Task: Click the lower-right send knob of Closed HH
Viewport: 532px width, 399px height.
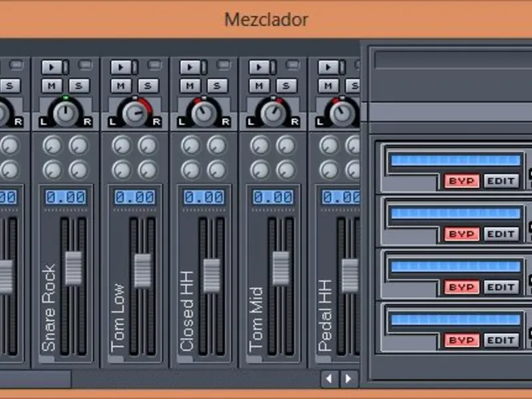Action: (217, 170)
